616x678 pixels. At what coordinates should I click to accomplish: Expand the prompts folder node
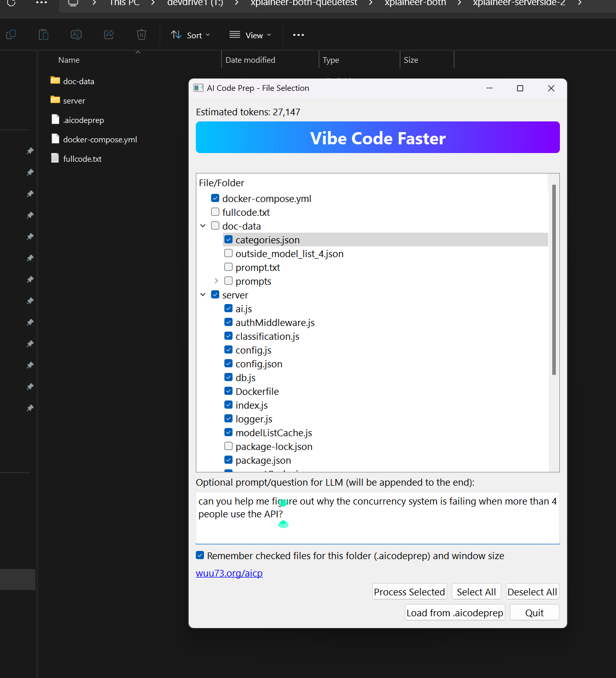click(x=216, y=281)
